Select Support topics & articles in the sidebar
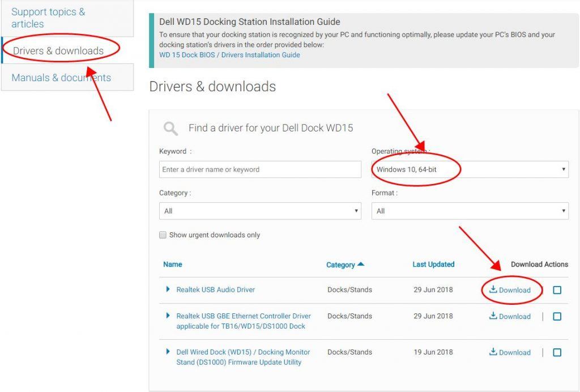 click(47, 18)
